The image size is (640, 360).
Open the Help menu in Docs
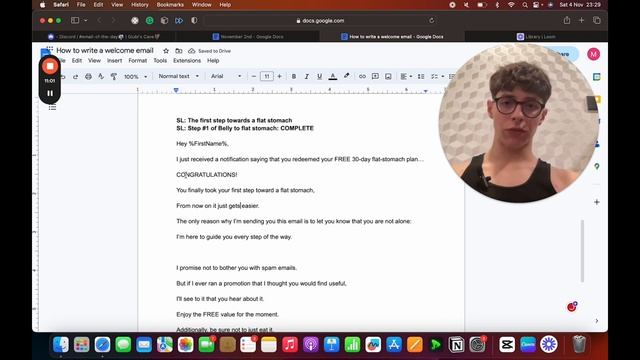(x=213, y=61)
